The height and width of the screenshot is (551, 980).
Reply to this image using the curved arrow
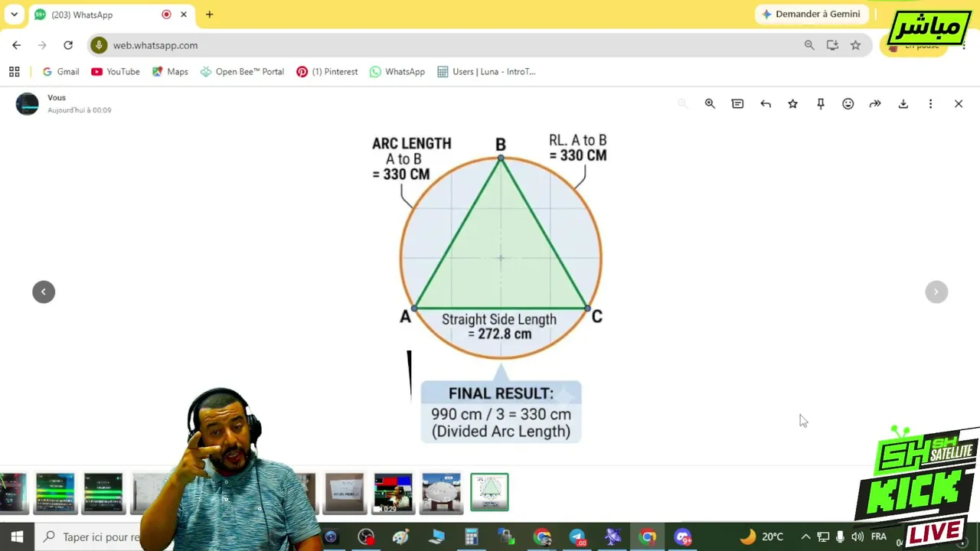coord(766,103)
